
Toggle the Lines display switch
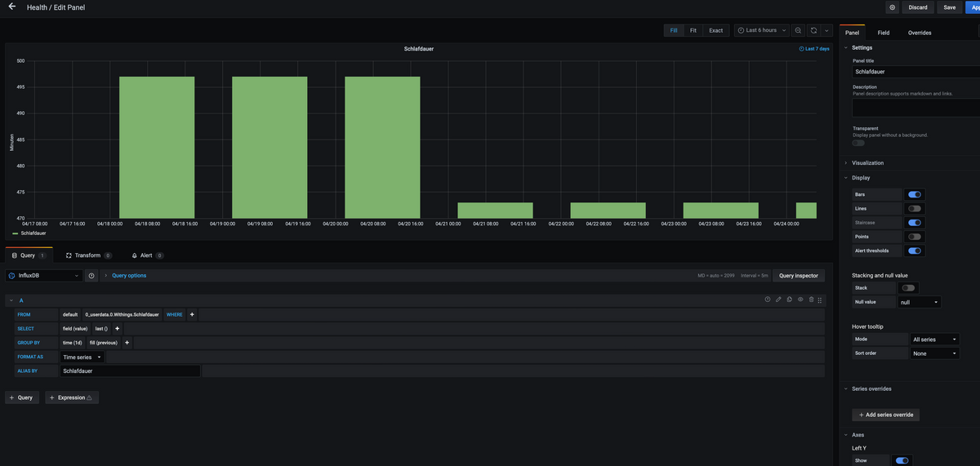coord(915,208)
